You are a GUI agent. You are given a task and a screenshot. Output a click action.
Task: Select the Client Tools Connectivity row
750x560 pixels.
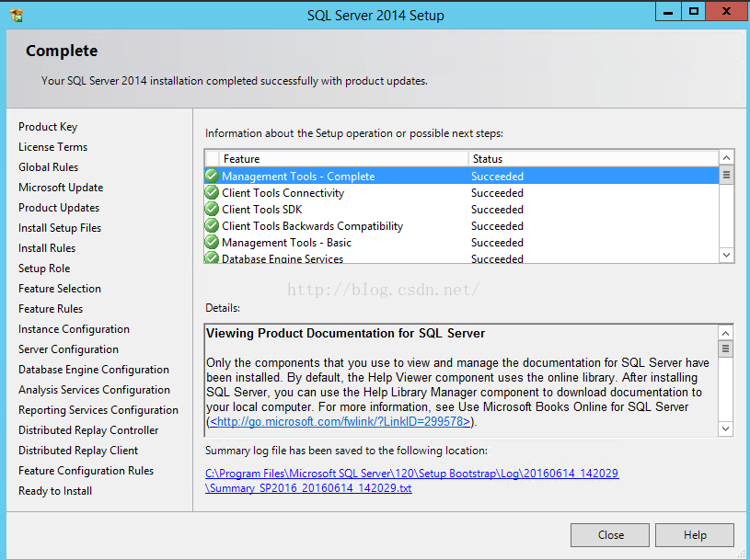click(462, 192)
